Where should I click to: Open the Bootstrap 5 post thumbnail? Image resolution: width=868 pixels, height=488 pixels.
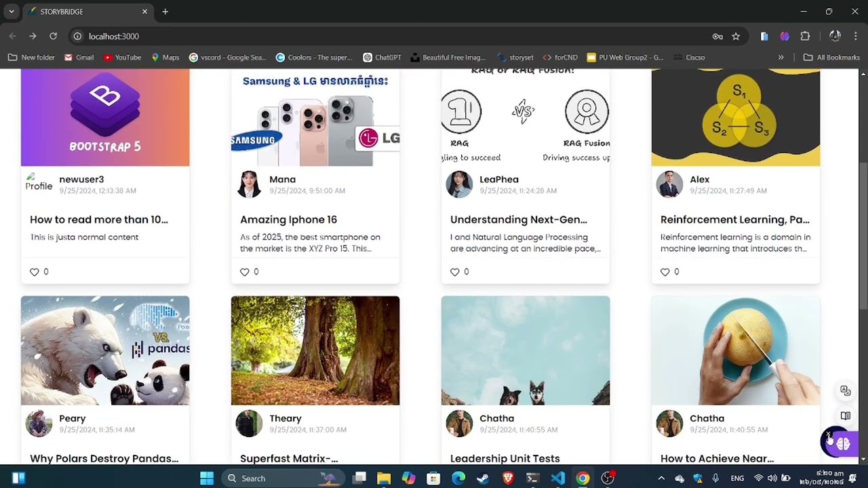point(105,117)
